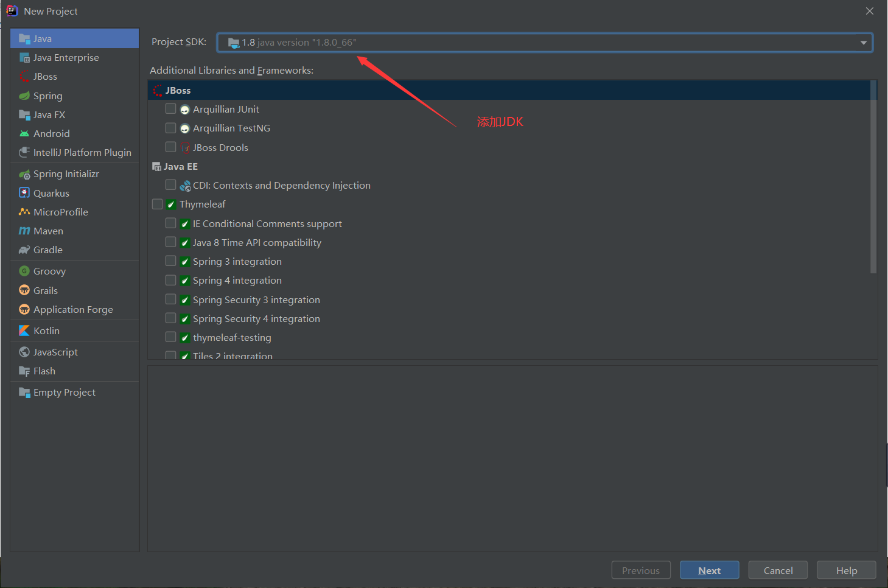This screenshot has height=588, width=888.
Task: Select IntelliJ Platform Plugin entry
Action: click(74, 153)
